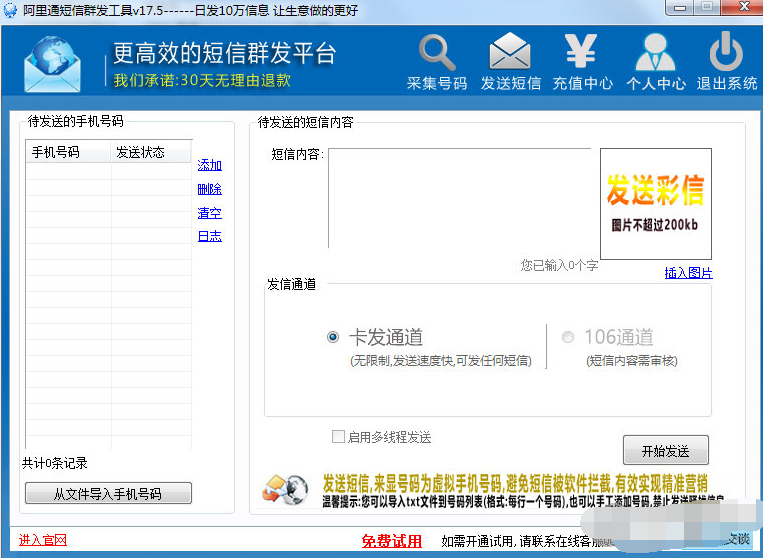Click the 采集号码 magnifier icon
The width and height of the screenshot is (763, 558).
click(437, 53)
